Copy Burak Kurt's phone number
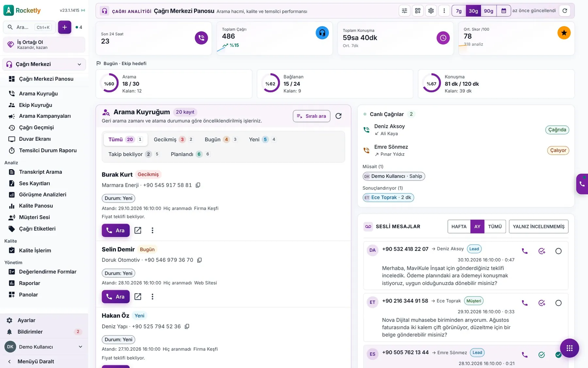588x368 pixels. [198, 185]
